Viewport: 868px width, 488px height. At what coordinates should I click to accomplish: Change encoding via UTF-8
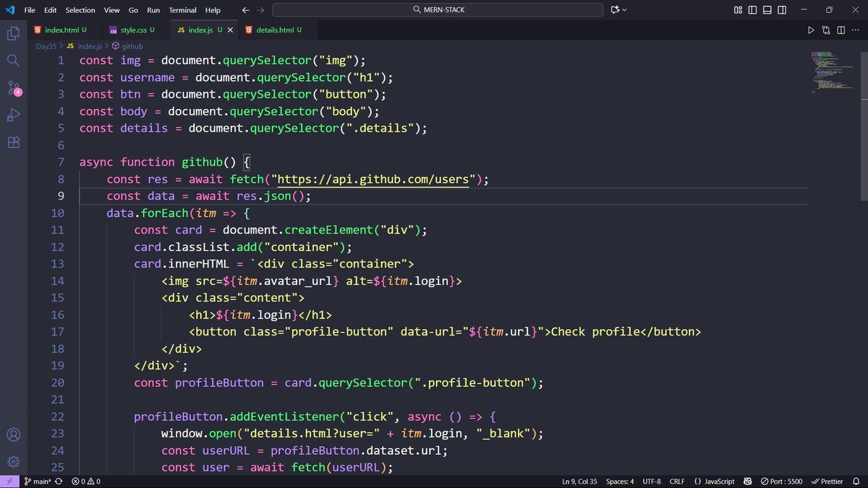pyautogui.click(x=652, y=481)
